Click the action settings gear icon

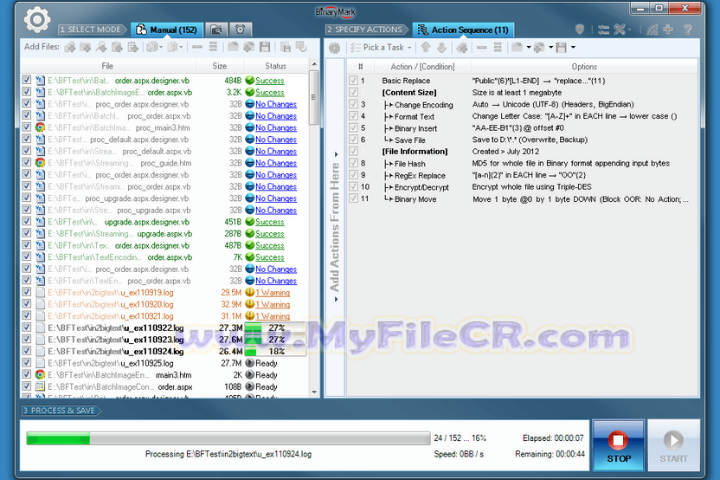pos(334,47)
